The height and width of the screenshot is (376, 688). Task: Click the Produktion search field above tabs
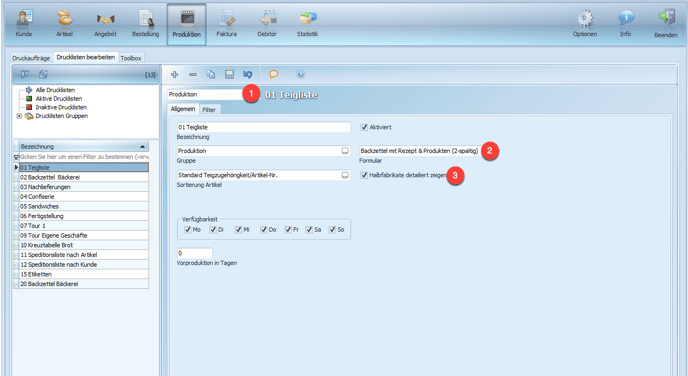[x=205, y=94]
